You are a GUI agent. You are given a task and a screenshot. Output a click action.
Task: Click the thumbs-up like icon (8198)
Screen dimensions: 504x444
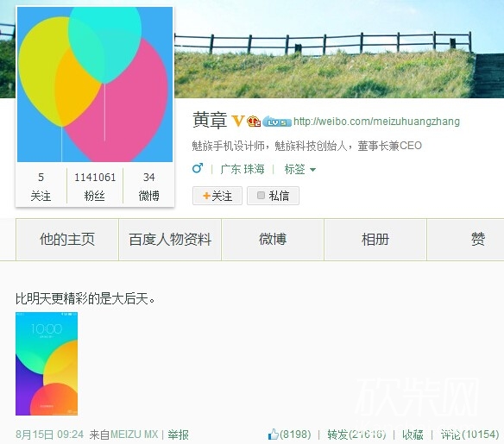(274, 435)
